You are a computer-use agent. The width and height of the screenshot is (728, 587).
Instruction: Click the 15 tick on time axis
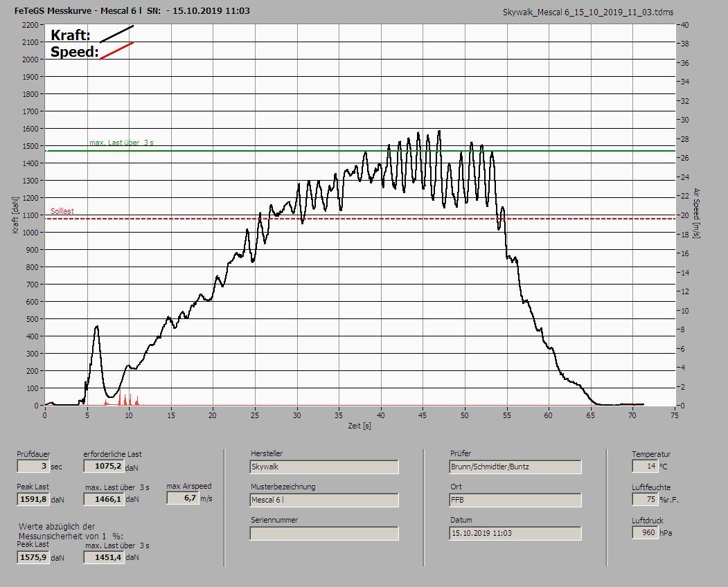171,415
